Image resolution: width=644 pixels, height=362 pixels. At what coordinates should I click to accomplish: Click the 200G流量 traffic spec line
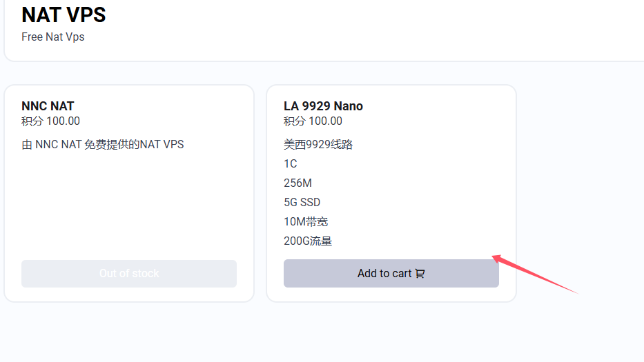(x=308, y=241)
